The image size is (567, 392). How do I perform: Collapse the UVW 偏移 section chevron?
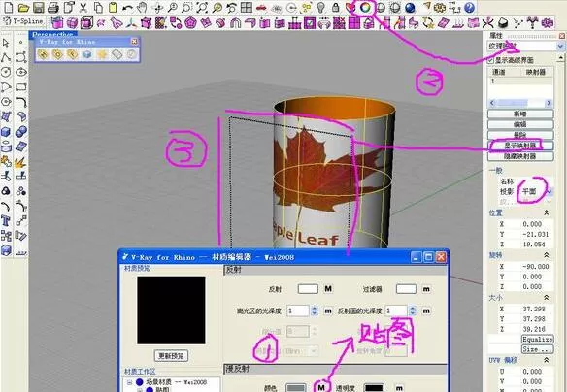click(x=547, y=360)
